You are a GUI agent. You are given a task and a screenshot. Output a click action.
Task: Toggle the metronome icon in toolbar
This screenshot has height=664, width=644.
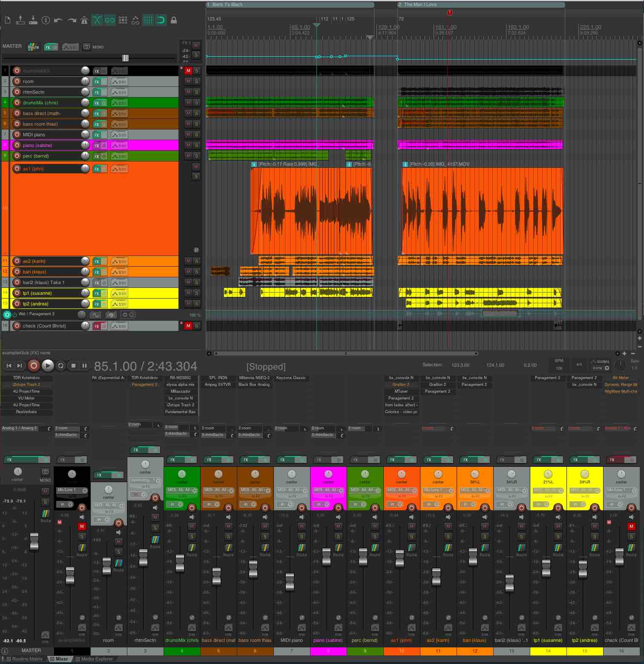(84, 20)
